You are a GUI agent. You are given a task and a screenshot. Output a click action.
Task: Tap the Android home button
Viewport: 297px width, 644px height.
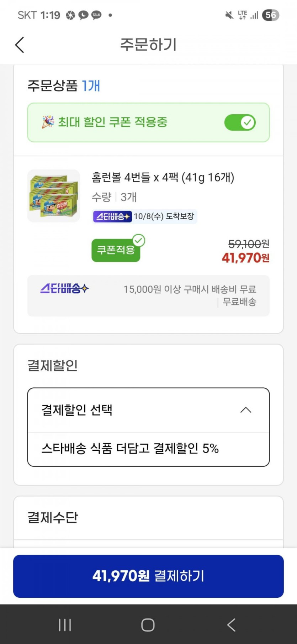coord(148,625)
